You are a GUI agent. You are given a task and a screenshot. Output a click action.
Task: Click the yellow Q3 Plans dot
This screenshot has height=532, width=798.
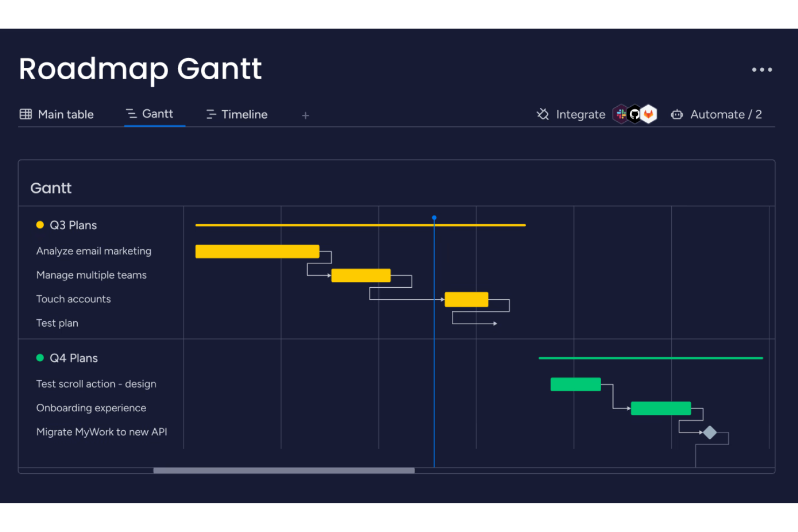(x=40, y=225)
